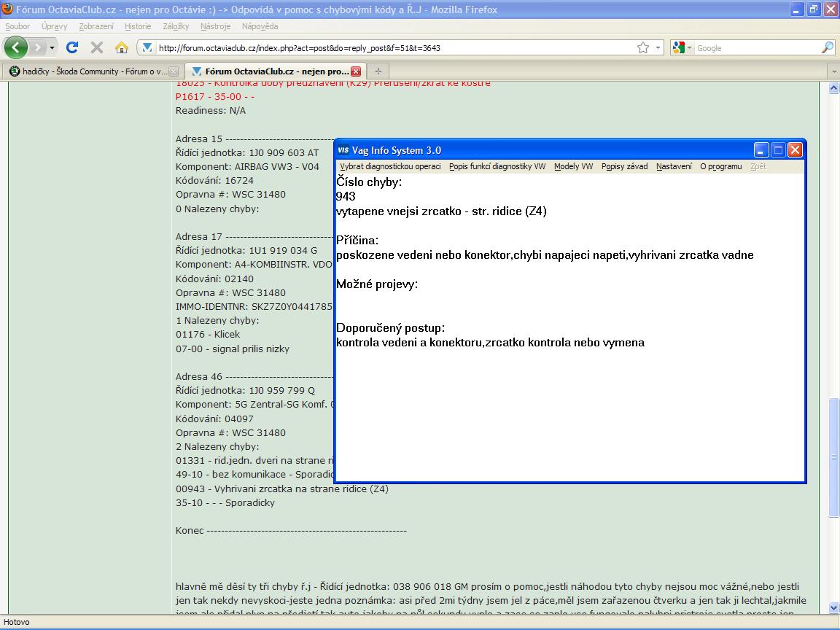This screenshot has height=630, width=840.
Task: Open the Záložky menu in Firefox
Action: (176, 26)
